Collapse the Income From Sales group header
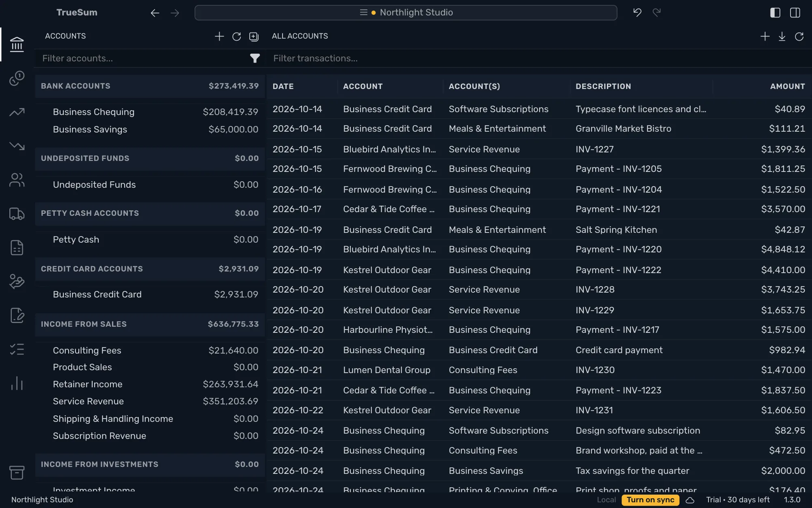This screenshot has height=508, width=812. pos(150,324)
